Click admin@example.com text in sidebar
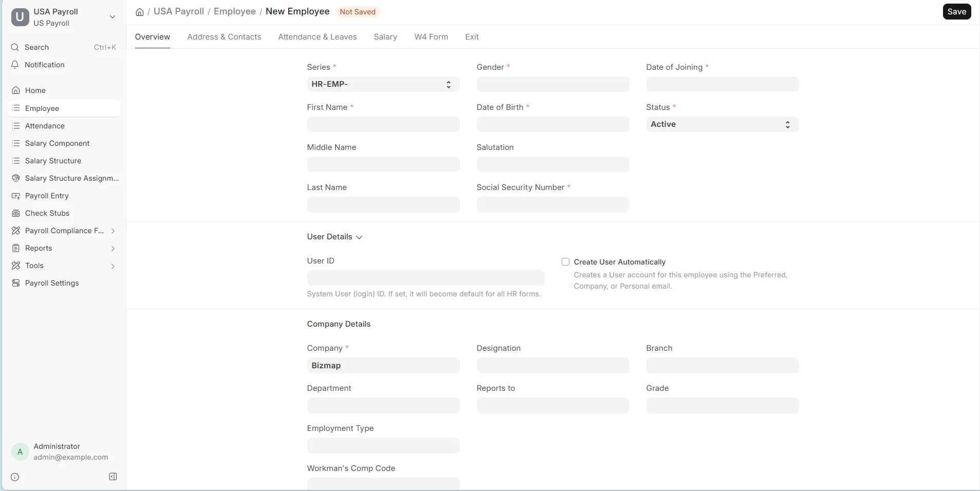Screen dimensions: 980x491 click(71, 457)
